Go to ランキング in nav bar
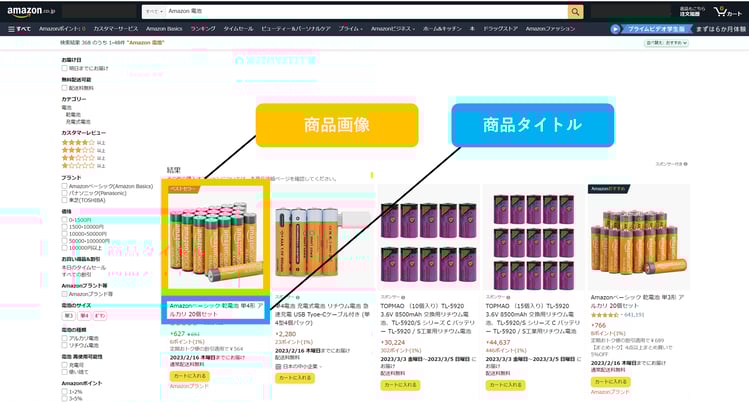Image resolution: width=749 pixels, height=402 pixels. pos(203,29)
